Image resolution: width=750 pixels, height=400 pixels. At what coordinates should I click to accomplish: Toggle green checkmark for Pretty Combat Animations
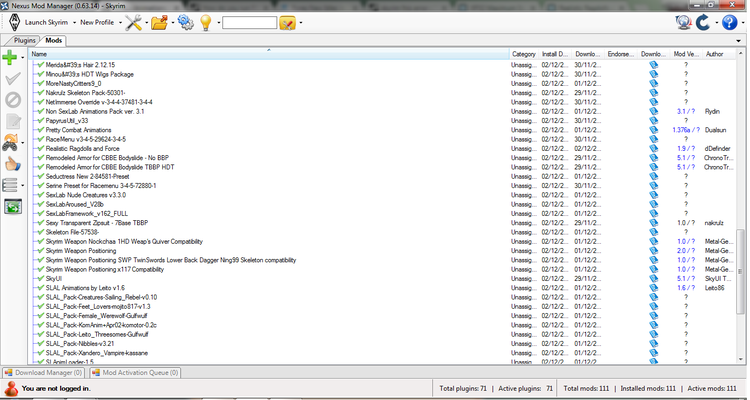pyautogui.click(x=41, y=130)
